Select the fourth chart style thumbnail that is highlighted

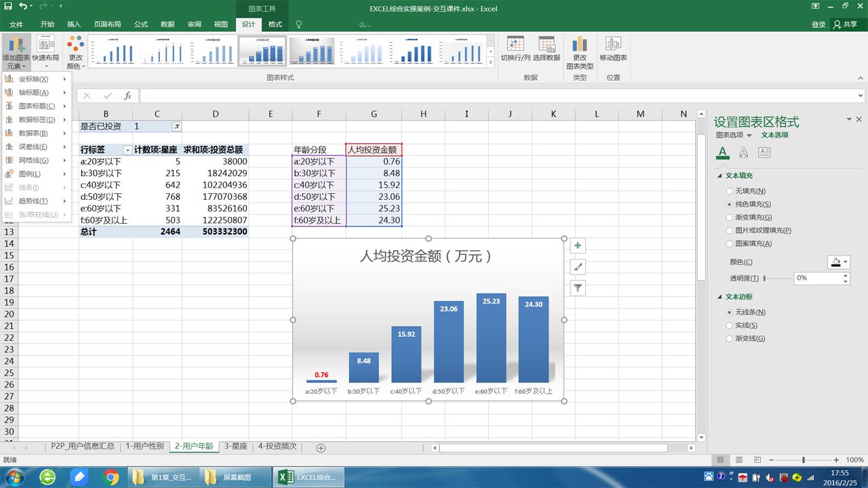click(x=262, y=51)
